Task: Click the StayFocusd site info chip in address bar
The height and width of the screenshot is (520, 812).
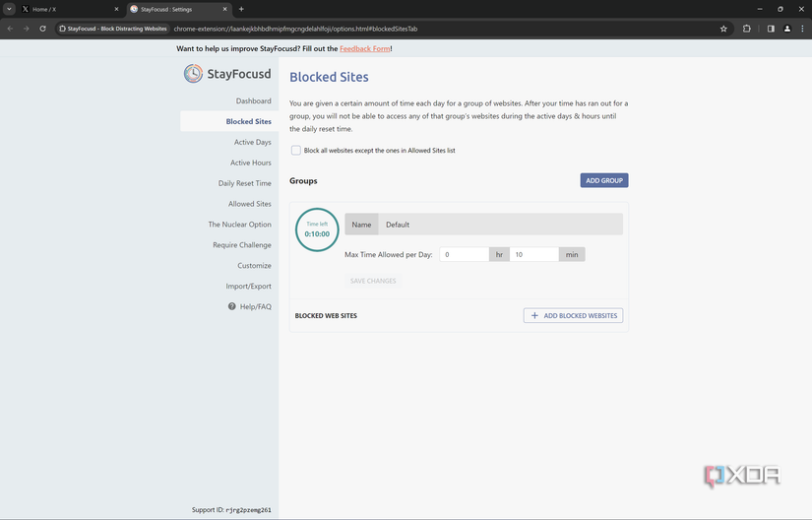Action: point(113,29)
